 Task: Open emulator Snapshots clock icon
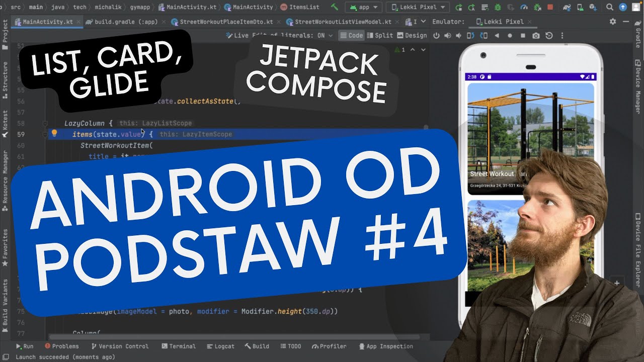tap(549, 36)
